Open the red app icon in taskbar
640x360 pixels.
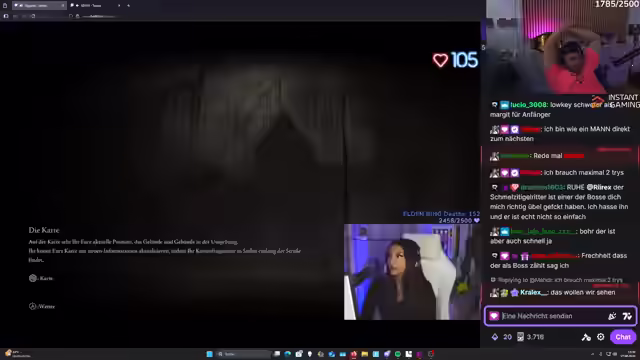(354, 354)
